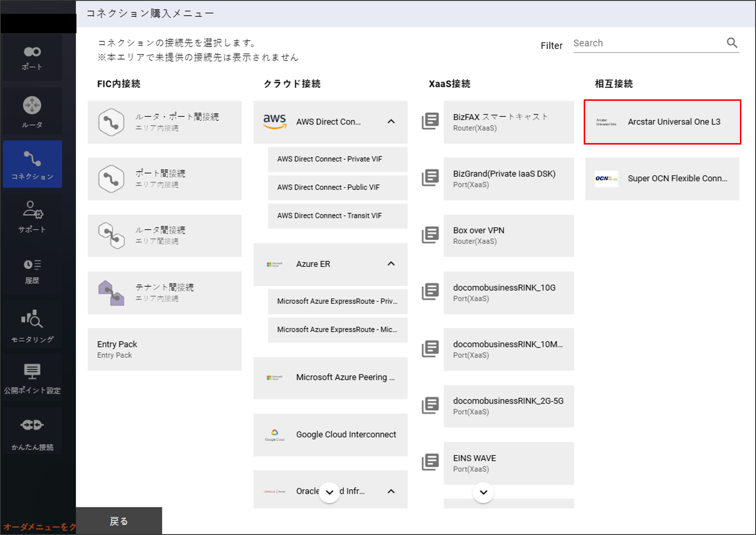Click the document icon beside docomobusinessRINK_10M
The width and height of the screenshot is (756, 535).
click(430, 349)
